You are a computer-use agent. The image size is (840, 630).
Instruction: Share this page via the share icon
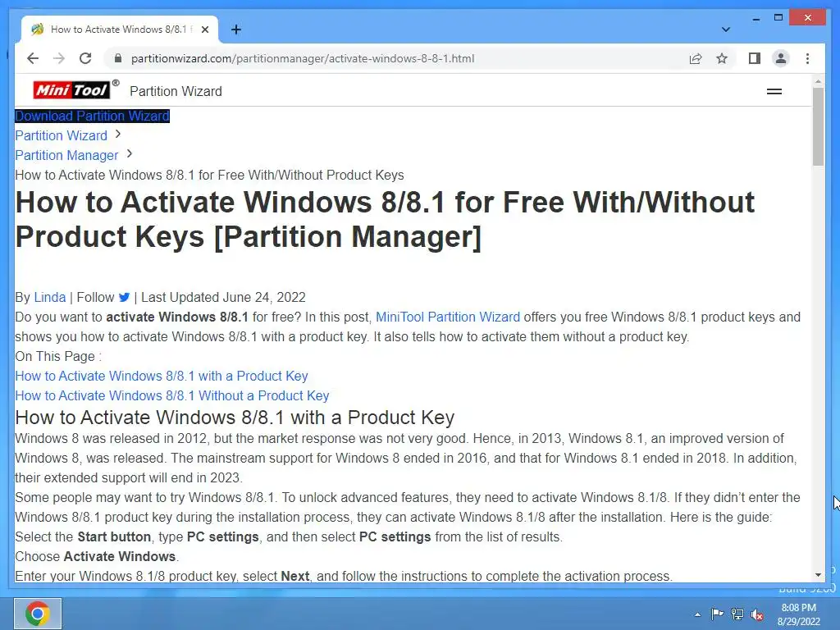pos(696,58)
